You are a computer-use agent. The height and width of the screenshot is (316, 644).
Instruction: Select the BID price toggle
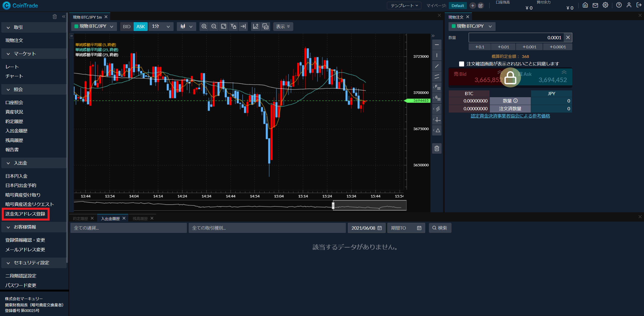(x=127, y=26)
